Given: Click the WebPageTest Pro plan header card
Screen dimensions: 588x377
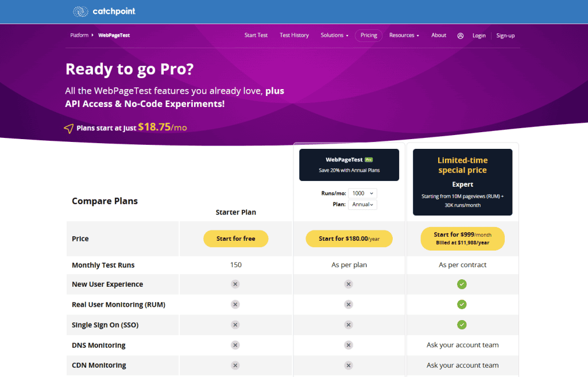Looking at the screenshot, I should point(349,165).
